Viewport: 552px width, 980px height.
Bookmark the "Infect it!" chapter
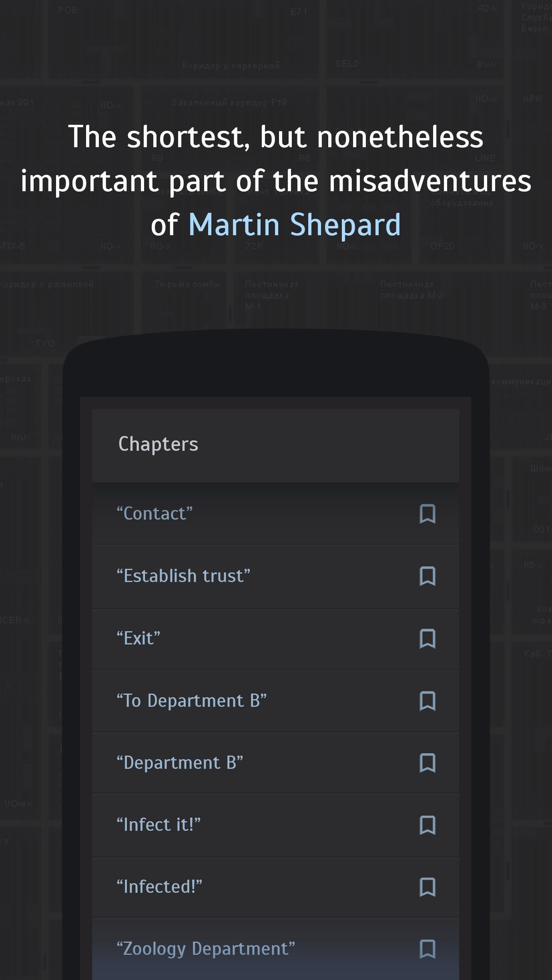[x=427, y=826]
